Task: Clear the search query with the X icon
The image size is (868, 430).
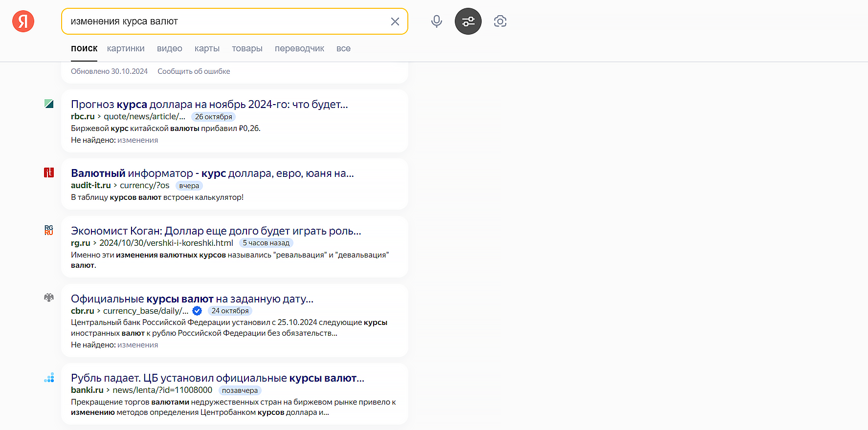Action: tap(395, 21)
